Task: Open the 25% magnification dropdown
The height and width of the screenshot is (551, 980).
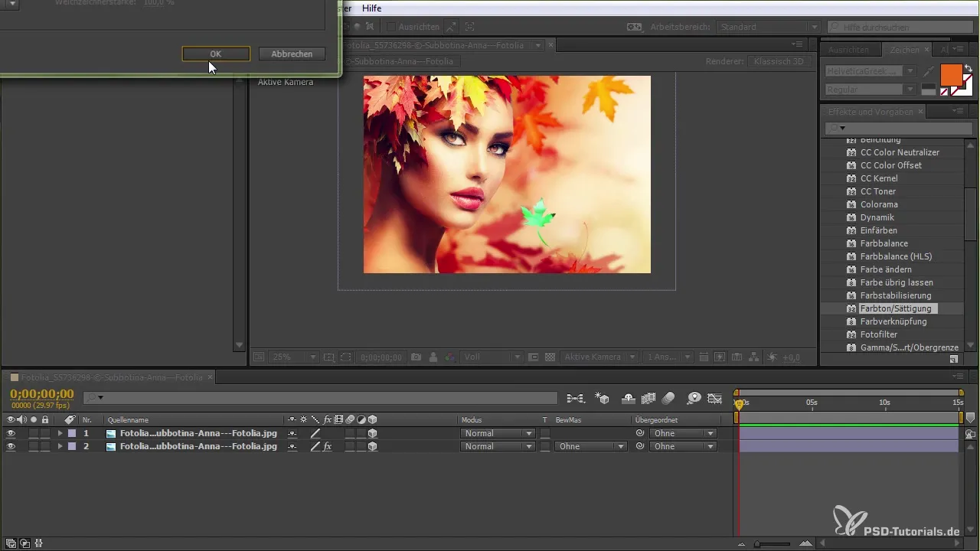Action: [x=294, y=357]
